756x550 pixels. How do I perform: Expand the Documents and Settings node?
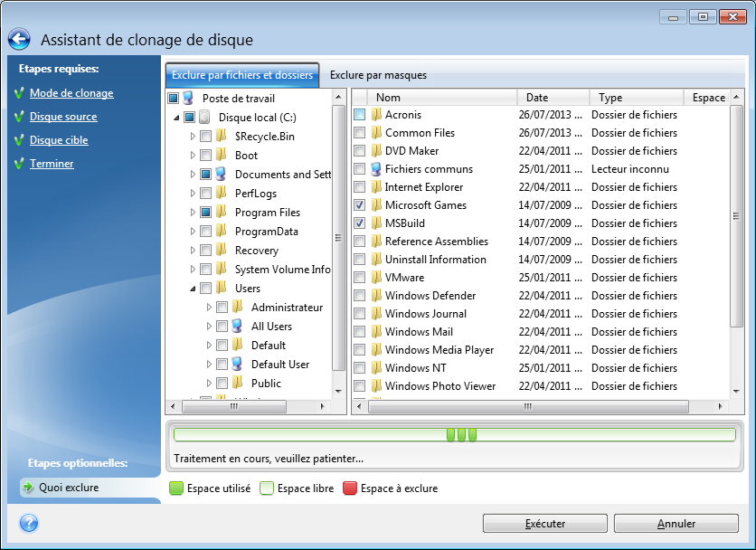tap(193, 175)
